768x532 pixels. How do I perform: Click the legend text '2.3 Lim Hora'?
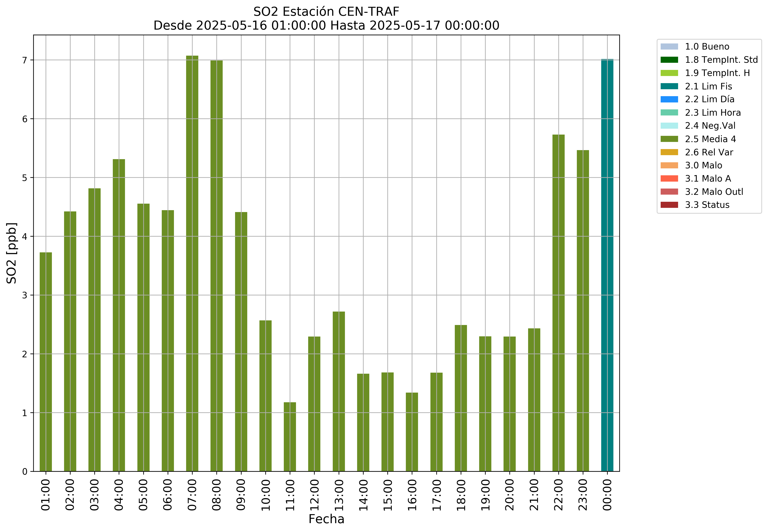click(x=713, y=113)
